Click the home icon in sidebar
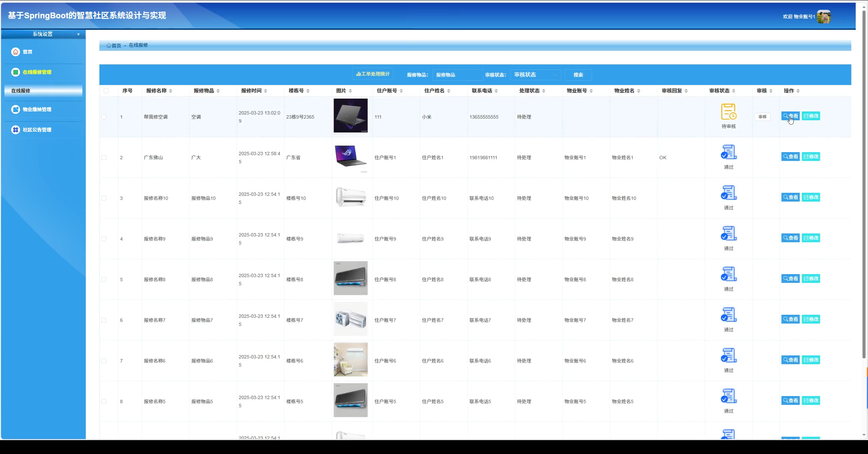Screen dimensions: 868x454 click(16, 52)
